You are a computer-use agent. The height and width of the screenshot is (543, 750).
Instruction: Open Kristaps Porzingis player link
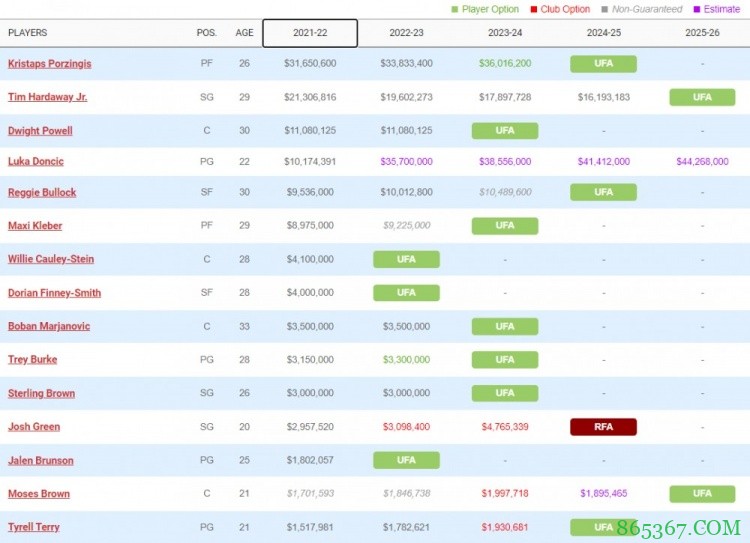coord(49,64)
